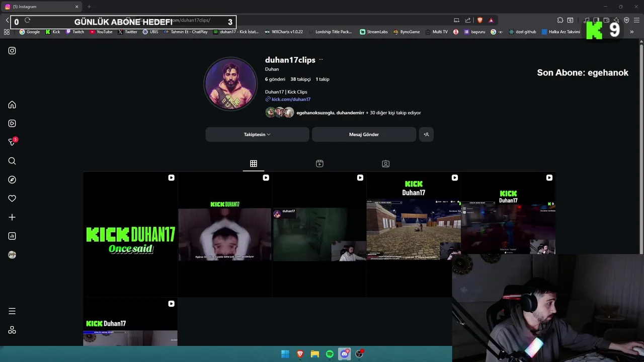Open the Explore compass icon

click(12, 179)
